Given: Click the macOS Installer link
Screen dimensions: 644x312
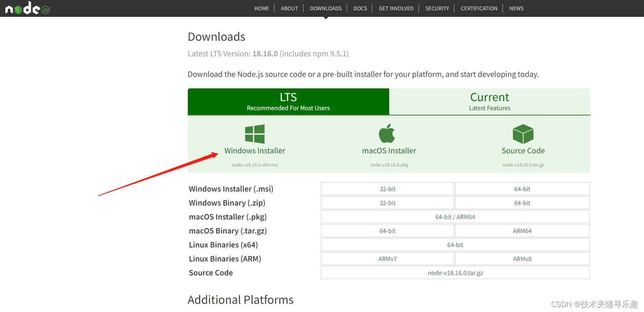Looking at the screenshot, I should (x=389, y=151).
